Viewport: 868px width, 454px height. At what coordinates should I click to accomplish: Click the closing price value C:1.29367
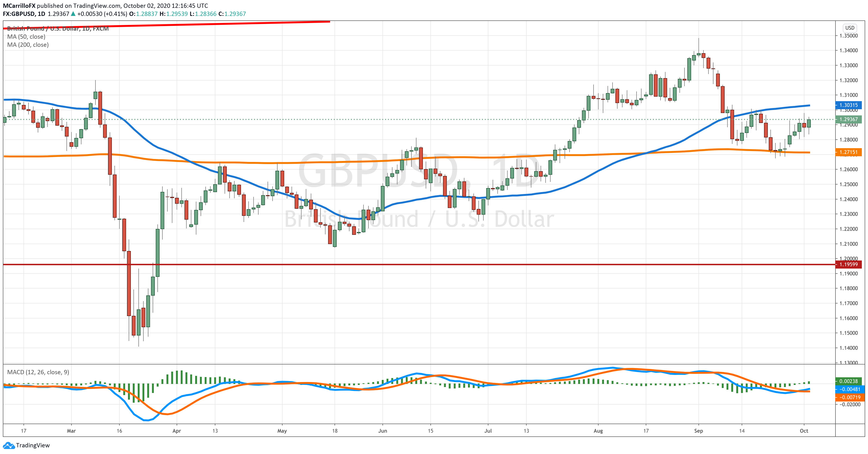pyautogui.click(x=232, y=14)
